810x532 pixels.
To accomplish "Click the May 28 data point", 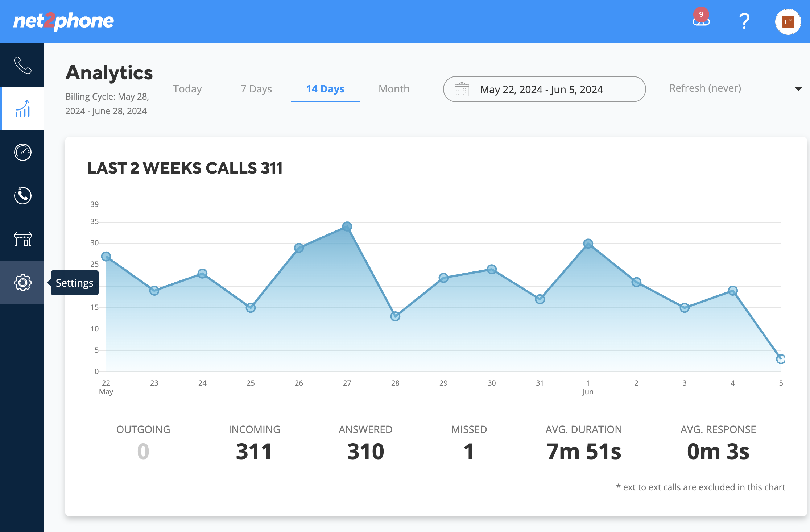I will coord(395,316).
